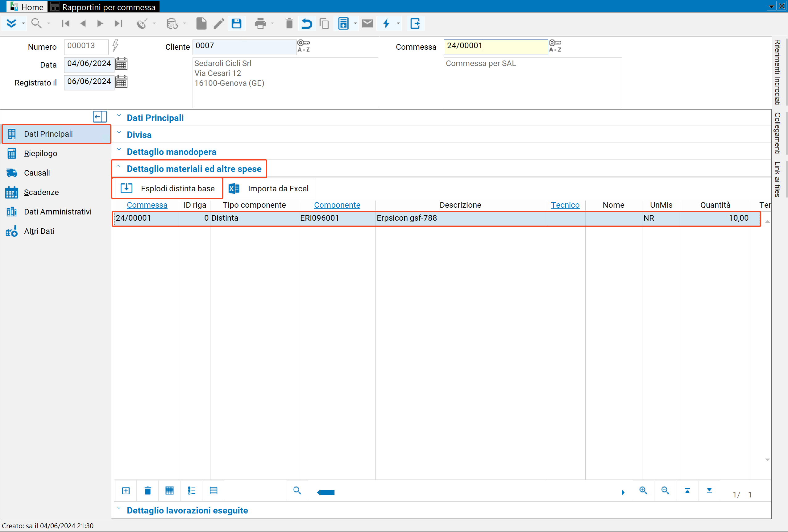The height and width of the screenshot is (532, 788).
Task: Click the Componente column header link
Action: pyautogui.click(x=337, y=205)
